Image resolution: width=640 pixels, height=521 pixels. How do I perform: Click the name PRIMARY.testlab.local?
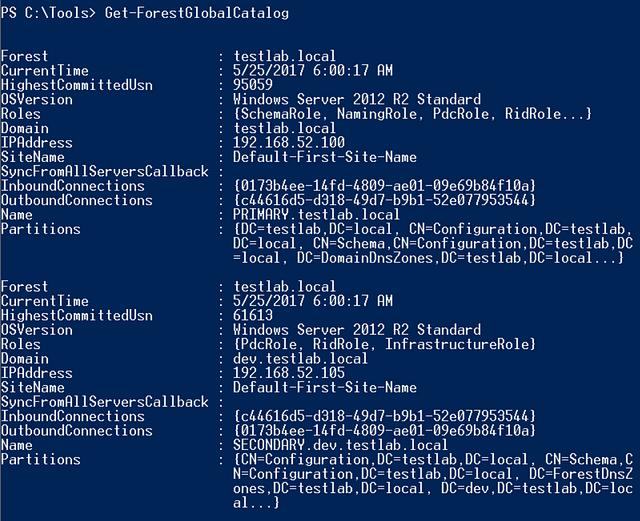coord(316,214)
